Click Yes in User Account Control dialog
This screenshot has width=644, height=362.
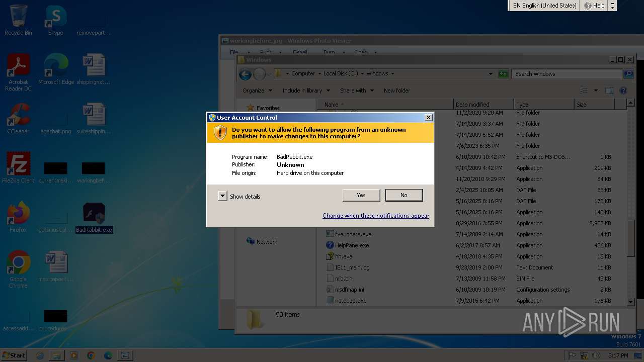pos(361,195)
